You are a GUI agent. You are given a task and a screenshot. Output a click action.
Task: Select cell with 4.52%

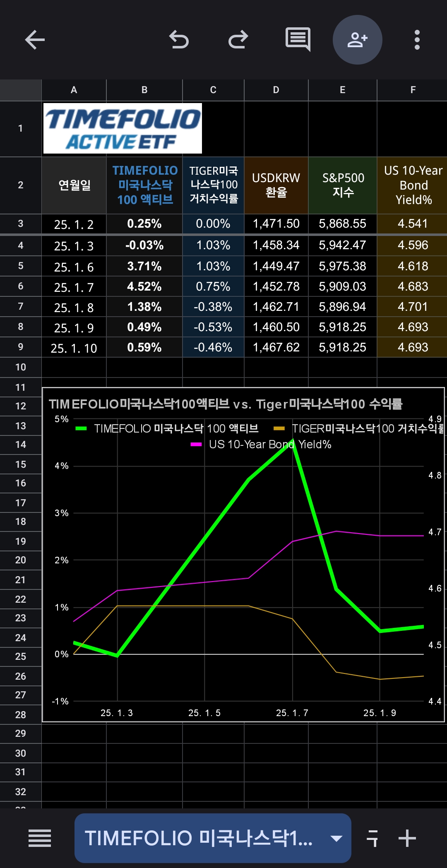coord(144,286)
